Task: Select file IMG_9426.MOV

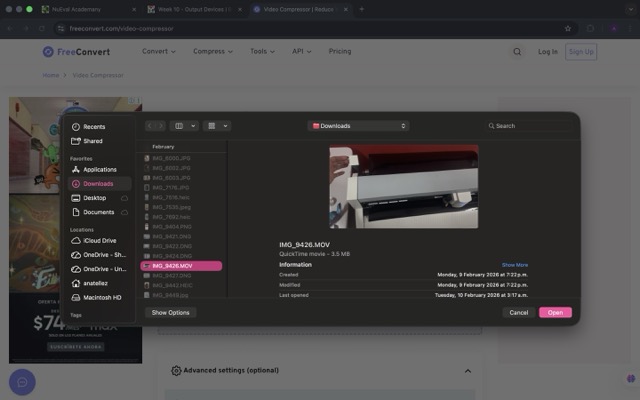Action: [x=181, y=266]
